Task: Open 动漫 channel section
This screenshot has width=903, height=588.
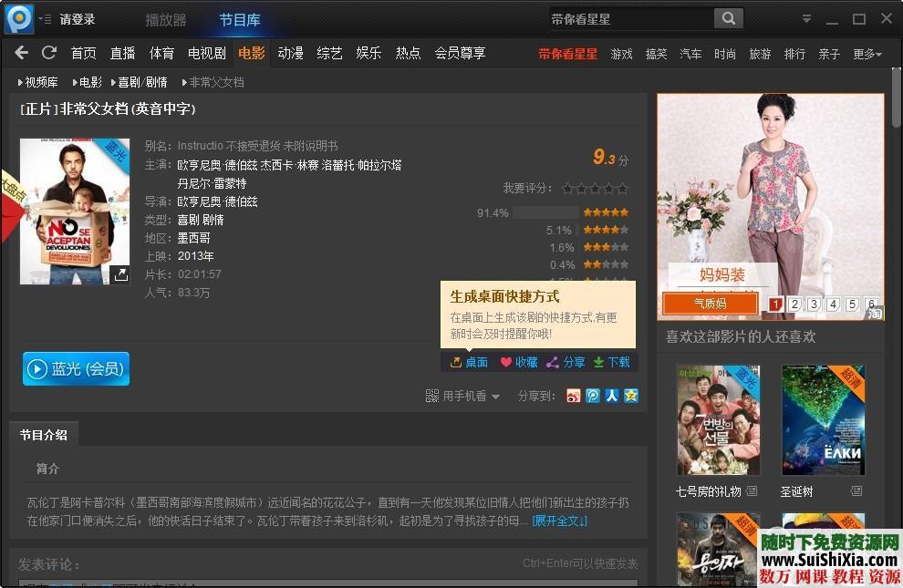Action: coord(290,54)
